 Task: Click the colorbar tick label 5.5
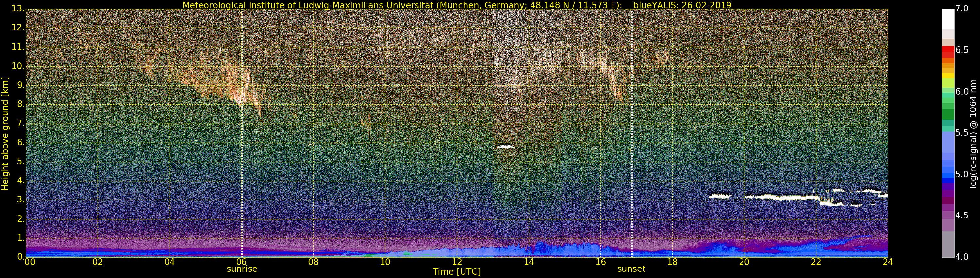pos(962,132)
